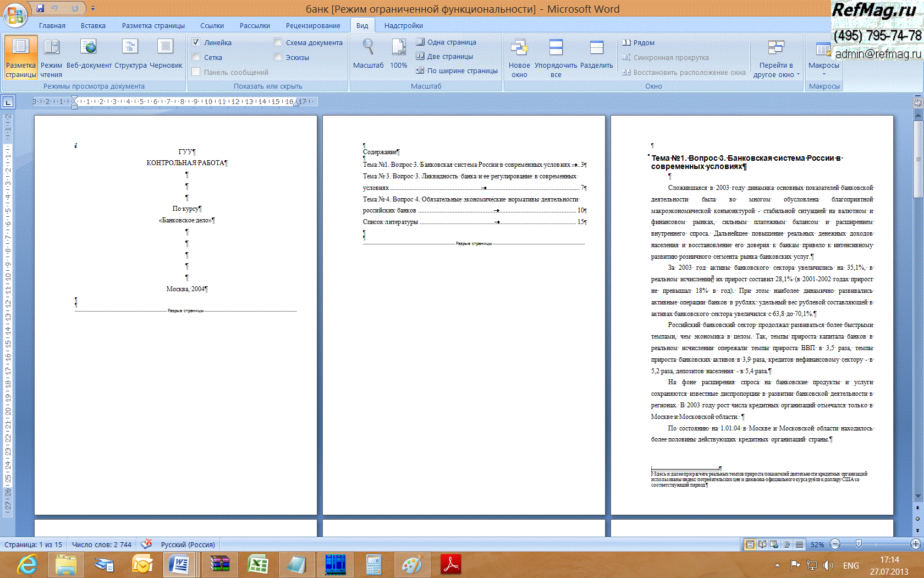
Task: Open Веб-документ view mode
Action: (89, 55)
